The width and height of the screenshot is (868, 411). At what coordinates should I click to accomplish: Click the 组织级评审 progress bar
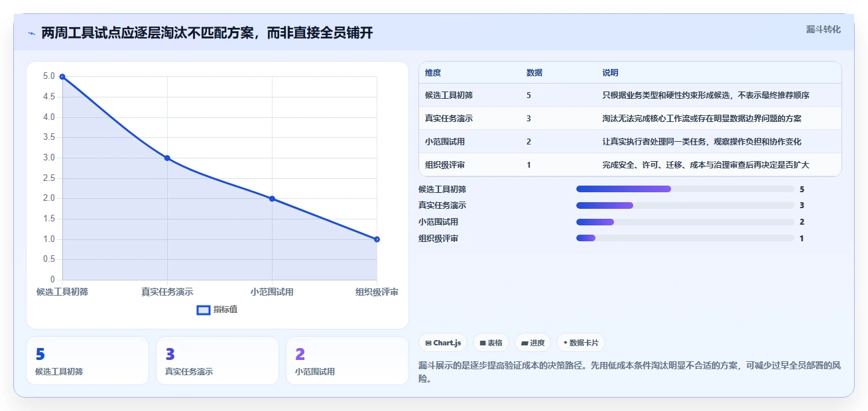pos(685,238)
